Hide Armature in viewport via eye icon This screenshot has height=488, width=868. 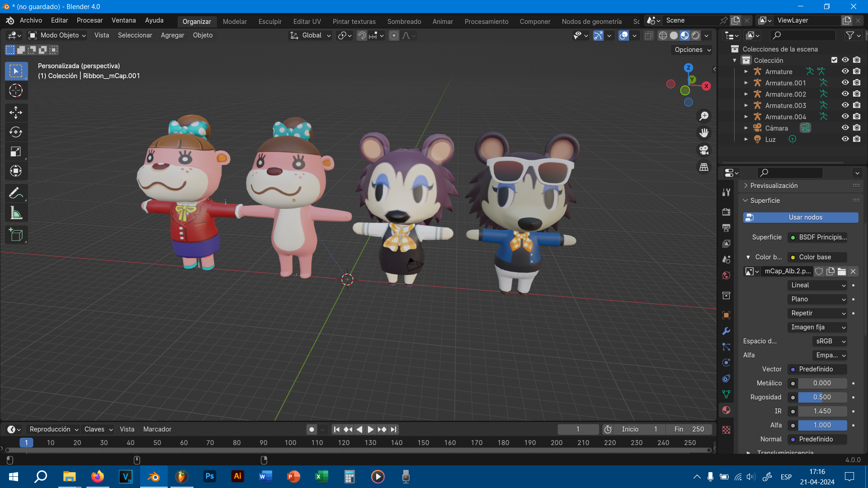(x=845, y=71)
